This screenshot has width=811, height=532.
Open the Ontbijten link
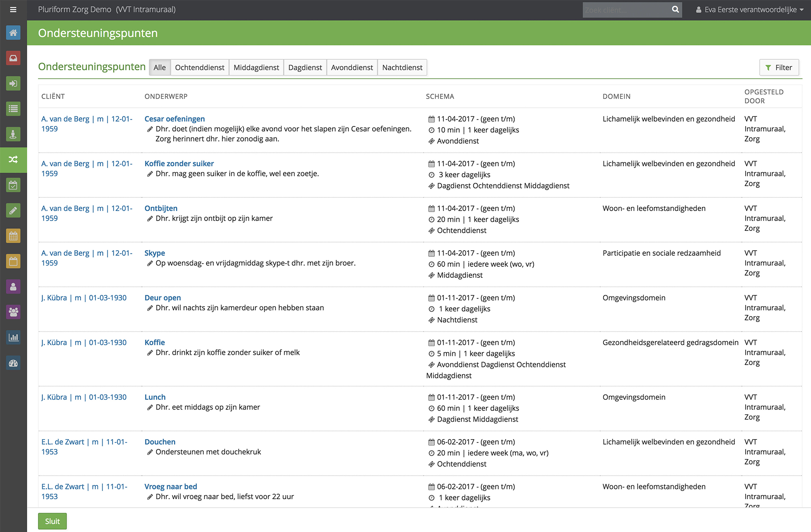pyautogui.click(x=161, y=208)
